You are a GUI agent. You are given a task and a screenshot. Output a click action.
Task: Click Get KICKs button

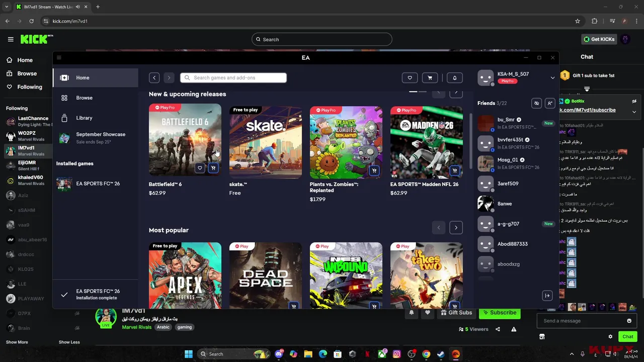[x=599, y=39]
